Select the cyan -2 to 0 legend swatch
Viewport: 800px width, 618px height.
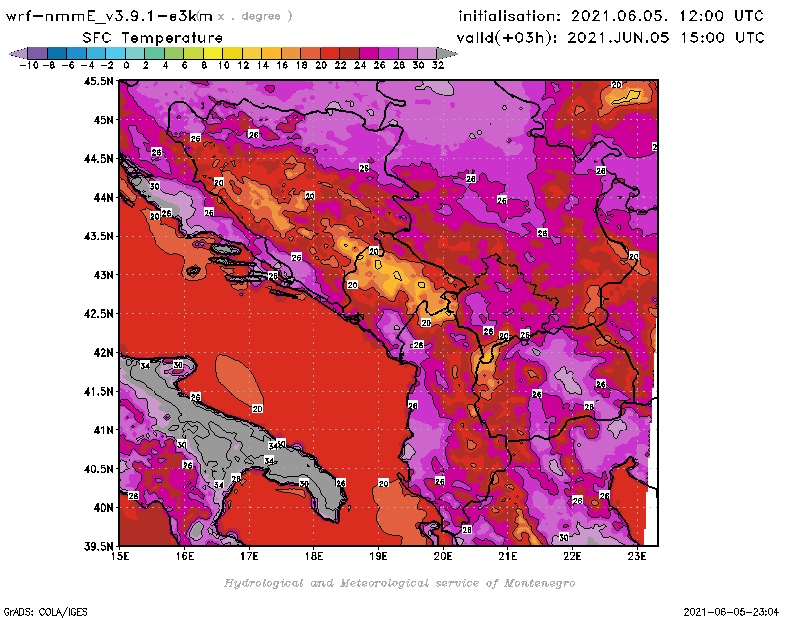click(x=115, y=53)
